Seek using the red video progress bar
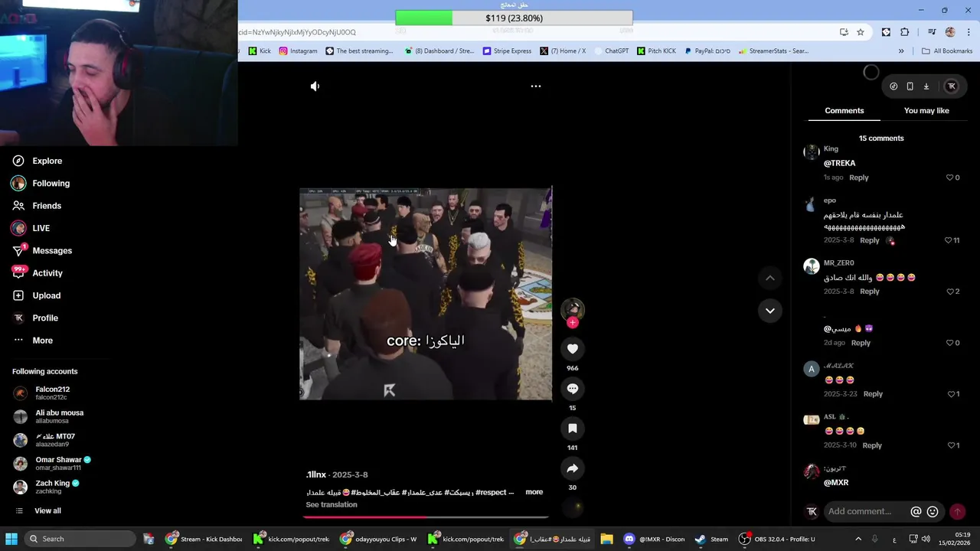Viewport: 980px width, 551px height. click(x=425, y=517)
